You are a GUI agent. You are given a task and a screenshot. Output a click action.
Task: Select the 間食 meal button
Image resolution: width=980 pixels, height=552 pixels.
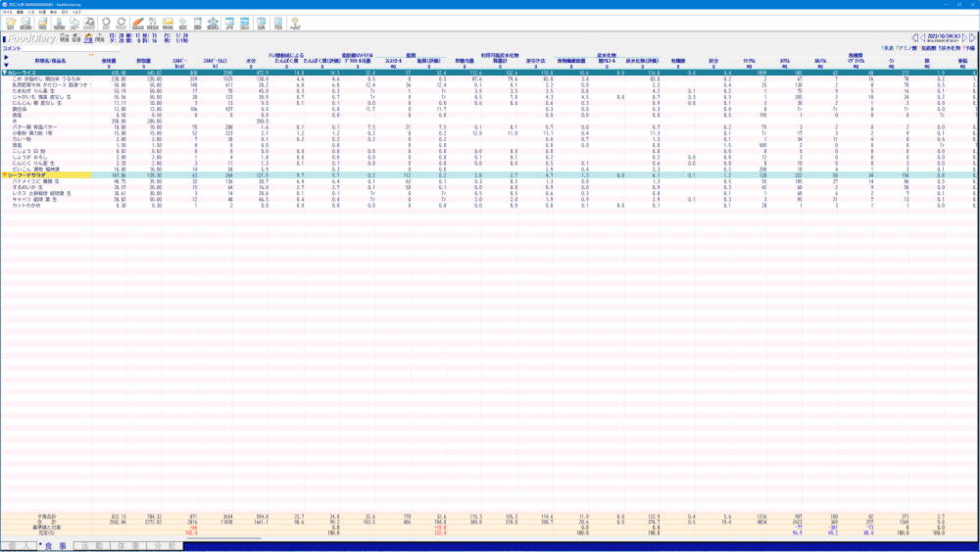click(100, 39)
